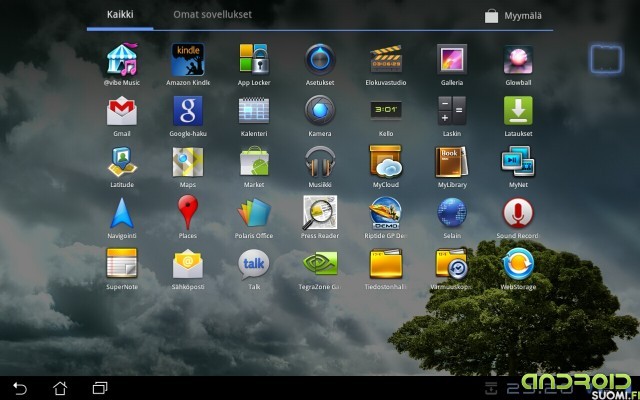Open WebStorage
Image resolution: width=640 pixels, height=400 pixels.
518,264
